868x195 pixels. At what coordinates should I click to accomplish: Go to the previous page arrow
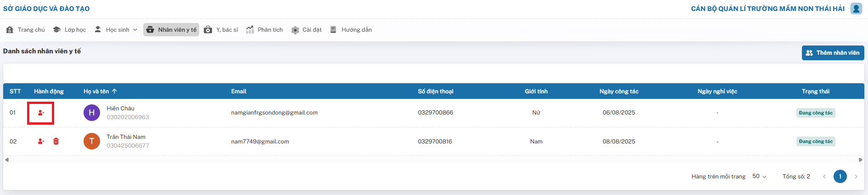pos(824,177)
